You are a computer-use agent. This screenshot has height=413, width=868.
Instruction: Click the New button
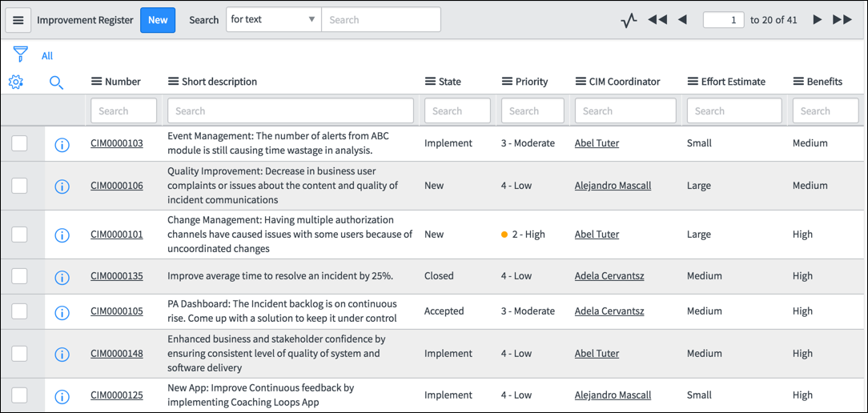pos(158,20)
